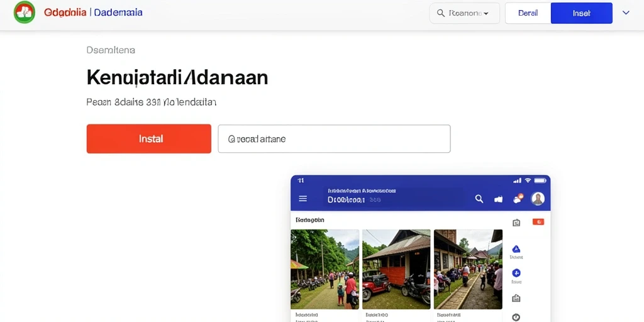The width and height of the screenshot is (644, 322).
Task: Click the Dsemltena breadcrumb text
Action: click(111, 50)
